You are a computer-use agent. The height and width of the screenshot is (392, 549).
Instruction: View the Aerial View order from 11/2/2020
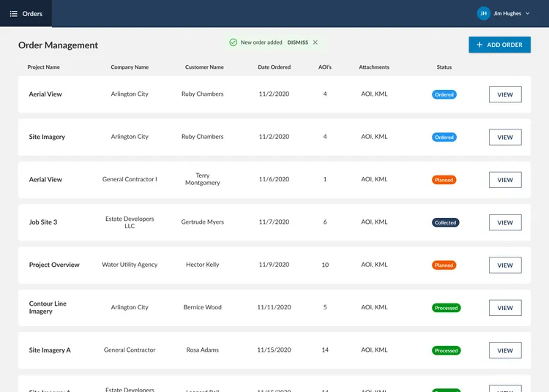click(x=505, y=94)
